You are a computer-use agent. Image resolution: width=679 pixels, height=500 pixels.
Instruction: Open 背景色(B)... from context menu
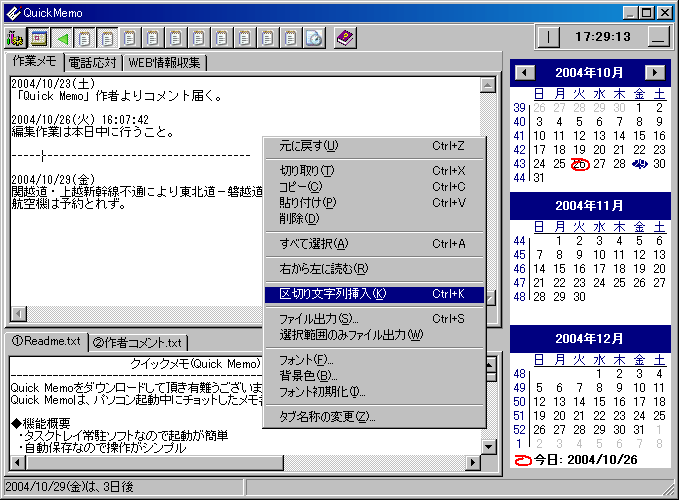pyautogui.click(x=374, y=376)
